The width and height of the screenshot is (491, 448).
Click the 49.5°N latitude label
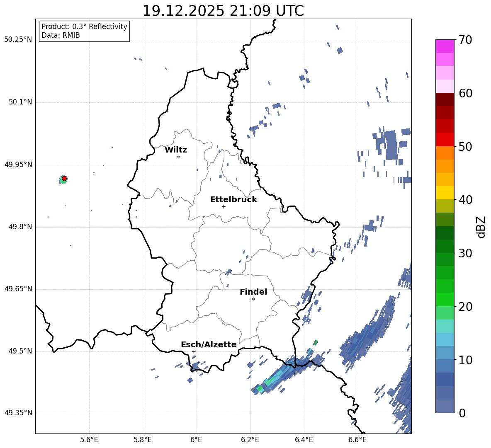click(20, 351)
